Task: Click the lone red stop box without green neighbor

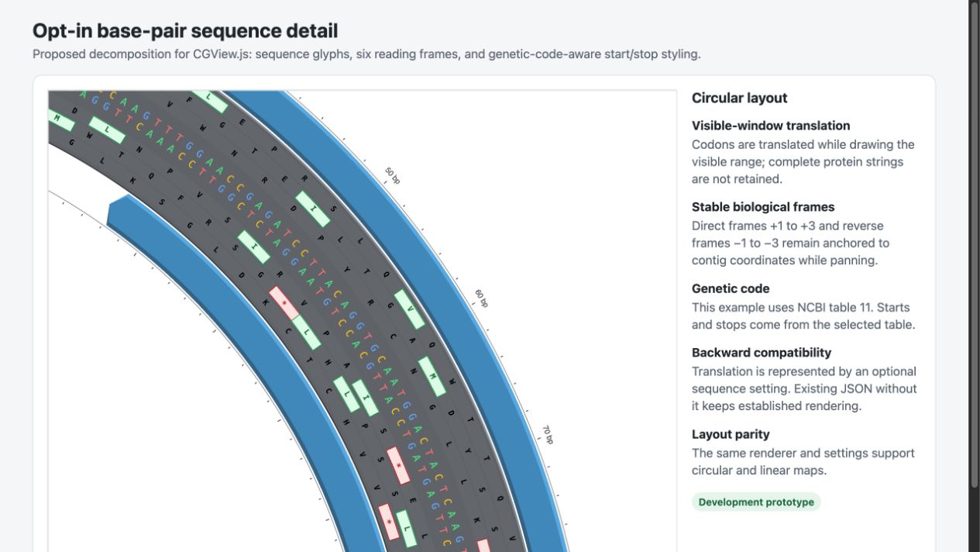Action: pos(398,466)
